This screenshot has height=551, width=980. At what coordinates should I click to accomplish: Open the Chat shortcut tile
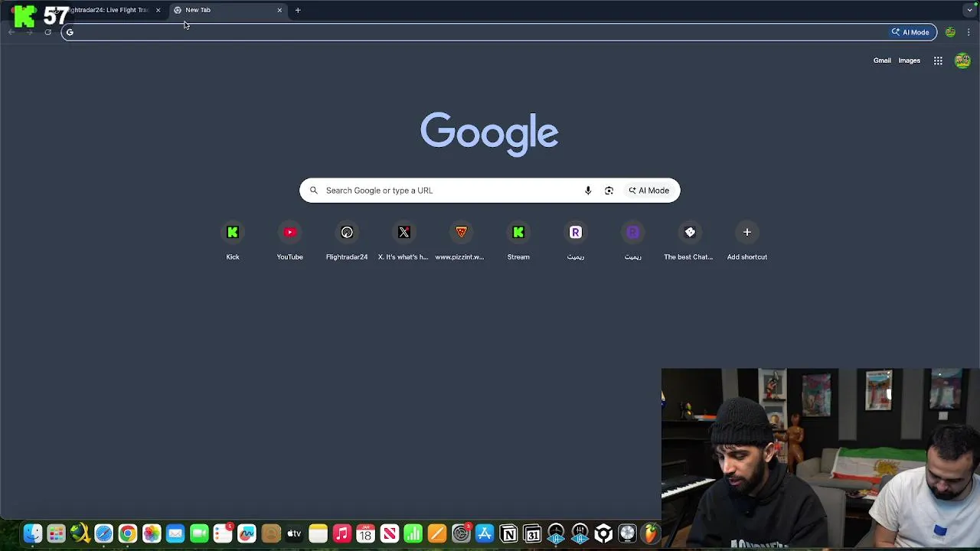690,240
